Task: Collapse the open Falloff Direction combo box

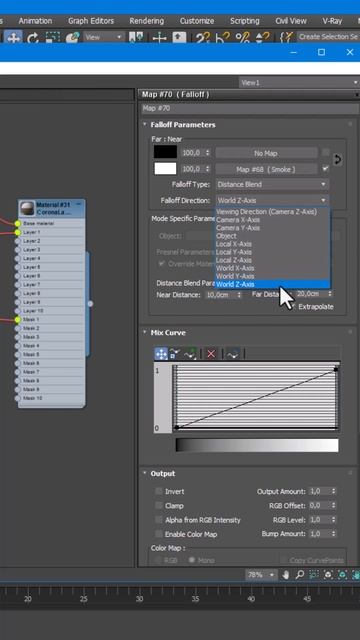Action: [x=272, y=200]
